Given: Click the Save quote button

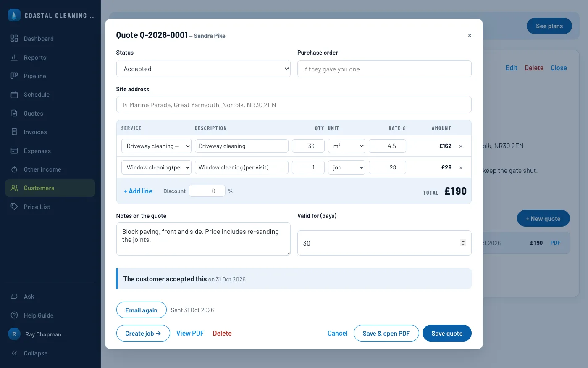Looking at the screenshot, I should click(447, 333).
